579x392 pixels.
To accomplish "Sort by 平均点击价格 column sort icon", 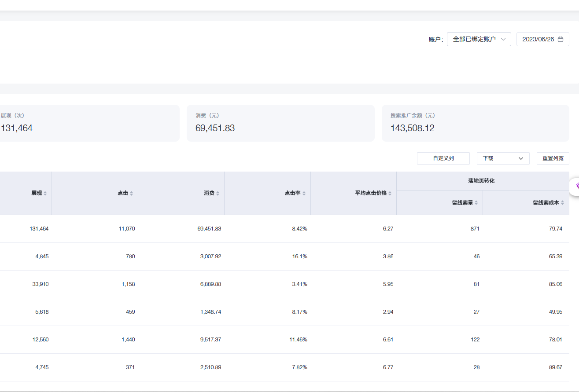I will pos(390,194).
